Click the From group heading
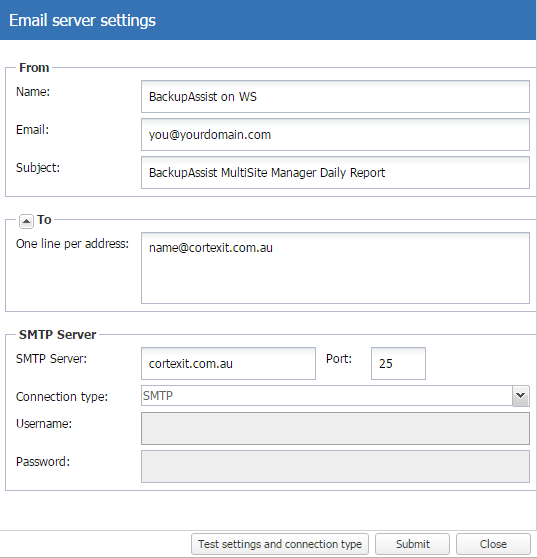This screenshot has height=558, width=537. click(x=34, y=68)
